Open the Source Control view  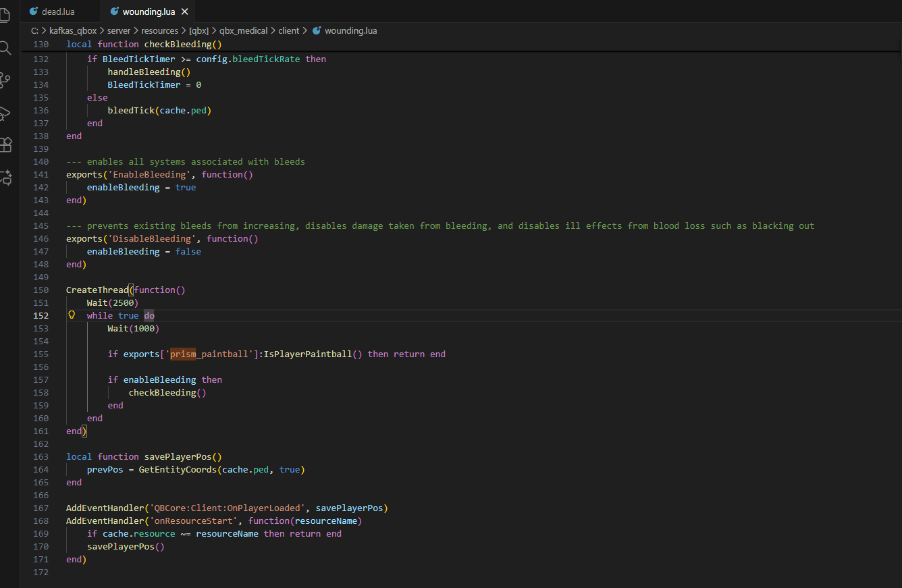5,80
